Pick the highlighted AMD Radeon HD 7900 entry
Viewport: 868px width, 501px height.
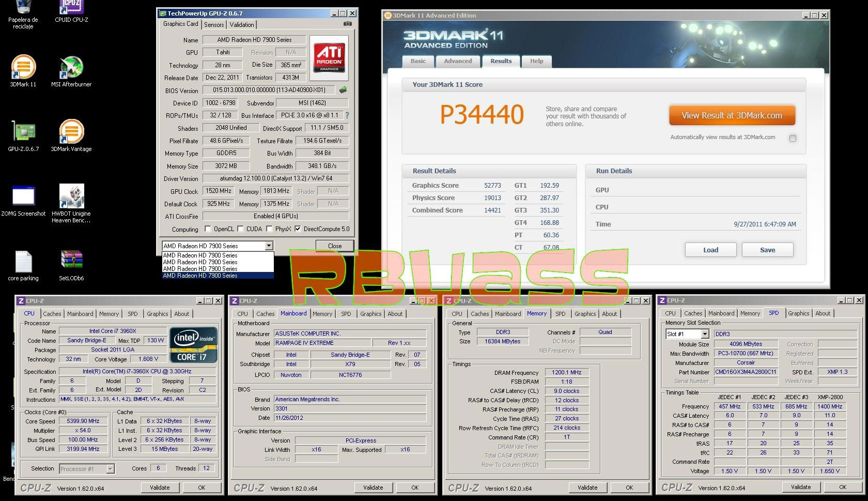pos(218,276)
